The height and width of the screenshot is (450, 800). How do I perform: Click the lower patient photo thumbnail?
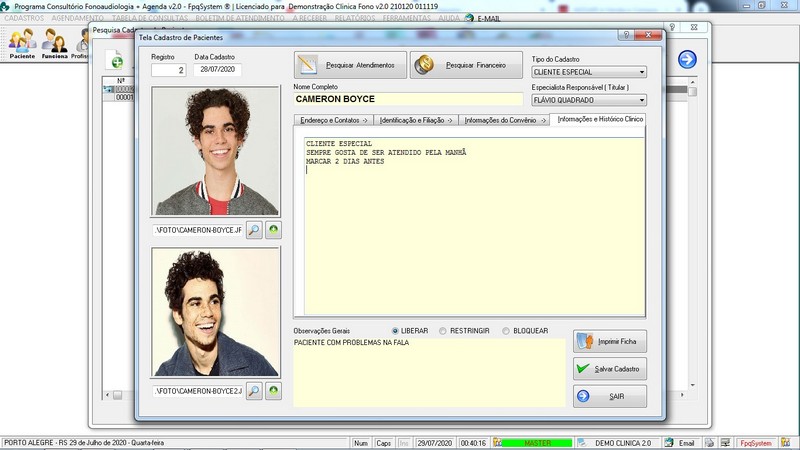pos(215,312)
